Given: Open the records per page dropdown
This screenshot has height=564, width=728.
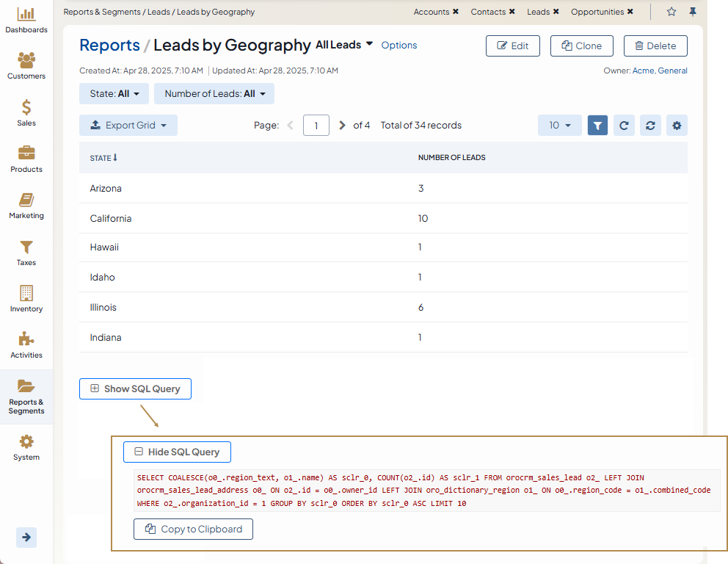Looking at the screenshot, I should [x=559, y=126].
